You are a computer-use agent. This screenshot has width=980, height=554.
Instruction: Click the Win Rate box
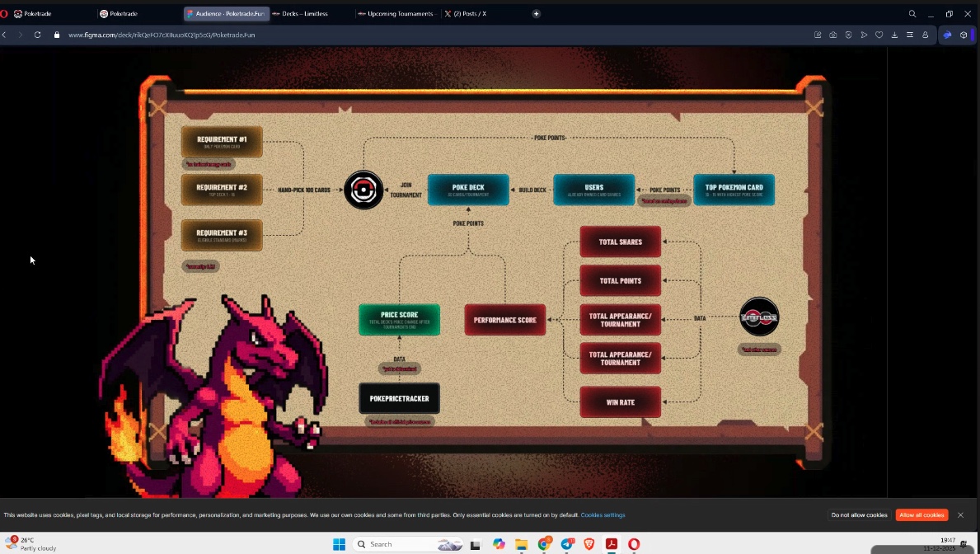click(620, 402)
